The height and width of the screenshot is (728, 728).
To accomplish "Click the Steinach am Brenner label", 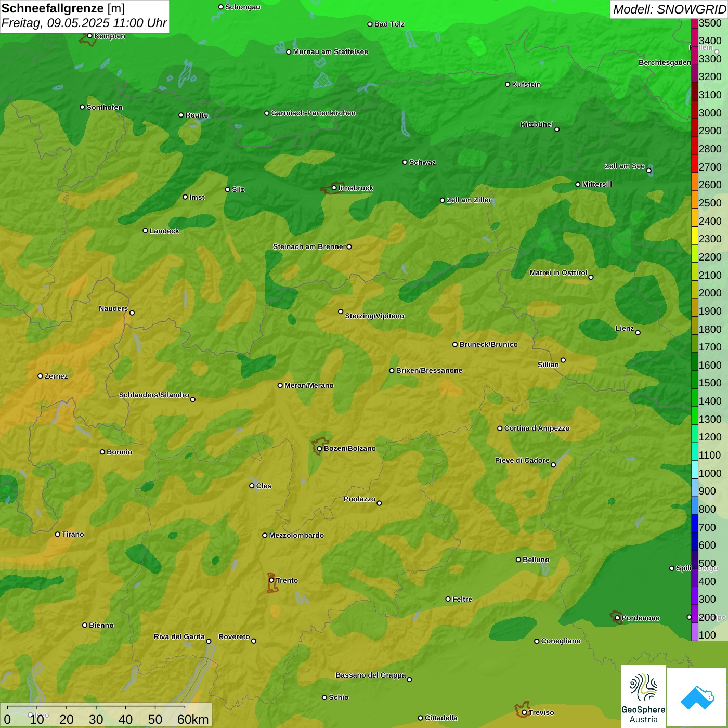I will point(309,246).
